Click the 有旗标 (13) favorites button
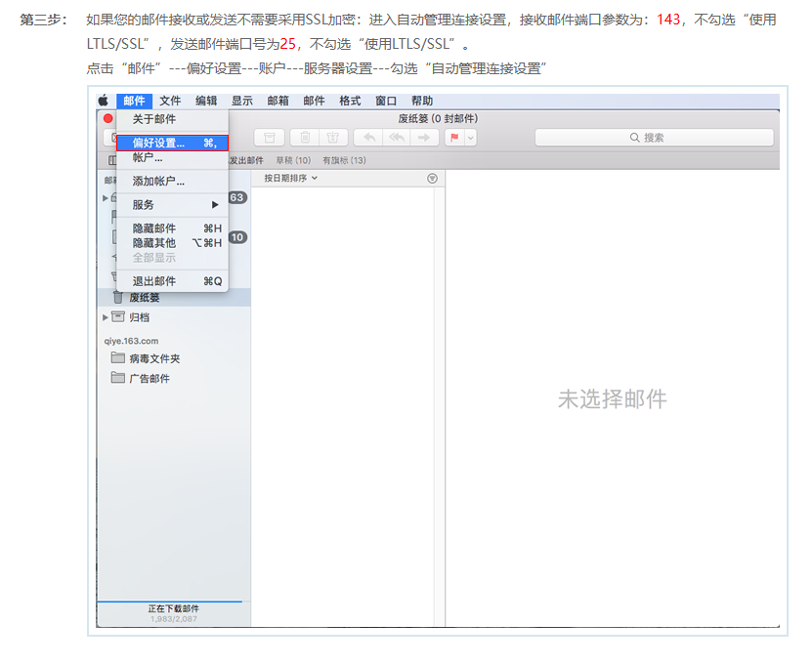This screenshot has height=665, width=812. [x=344, y=160]
